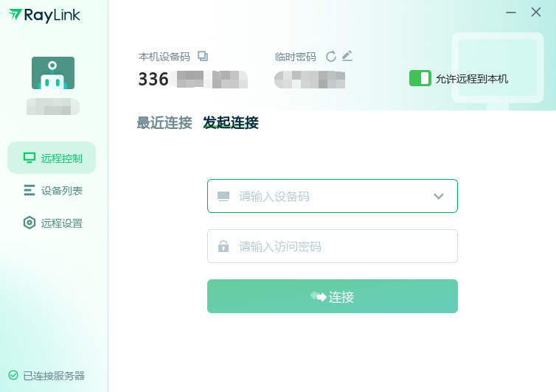The height and width of the screenshot is (392, 556).
Task: Minimize the RayLink window
Action: tap(511, 13)
